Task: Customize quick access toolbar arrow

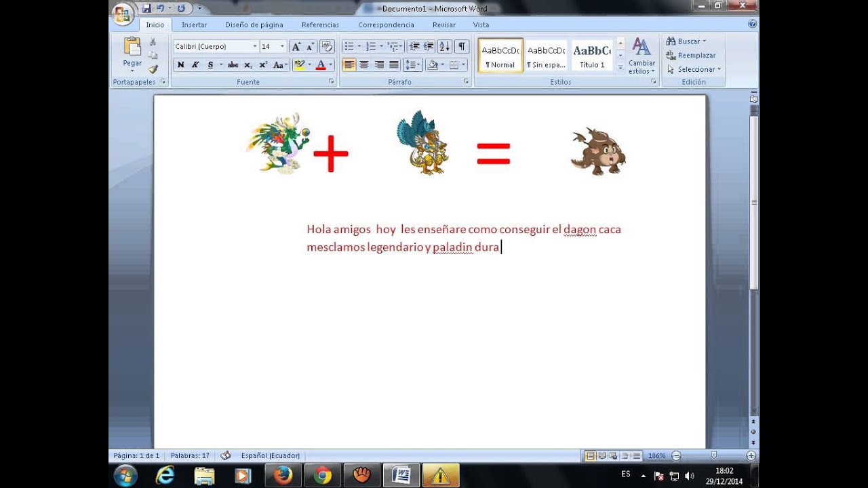Action: coord(199,8)
